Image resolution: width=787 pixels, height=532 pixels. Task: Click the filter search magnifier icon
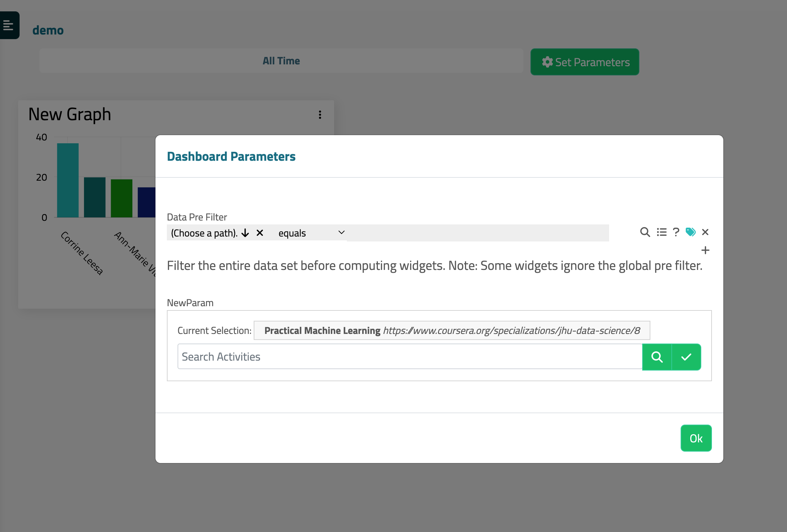coord(645,232)
